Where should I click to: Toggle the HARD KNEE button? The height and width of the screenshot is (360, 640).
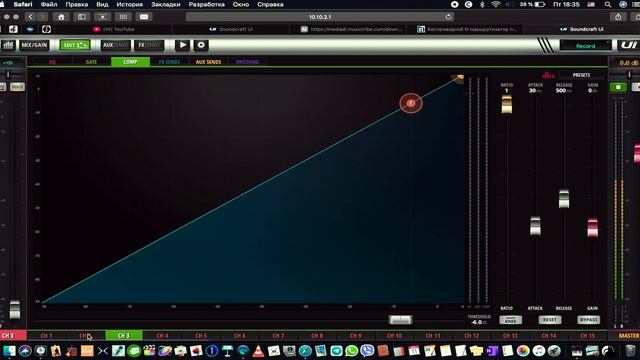click(x=511, y=320)
